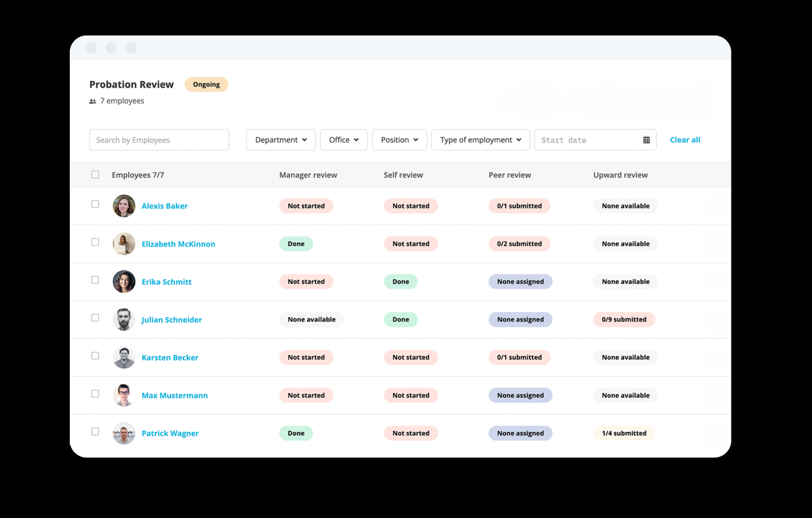
Task: Click the employees count icon next to '7 employees'
Action: tap(93, 100)
